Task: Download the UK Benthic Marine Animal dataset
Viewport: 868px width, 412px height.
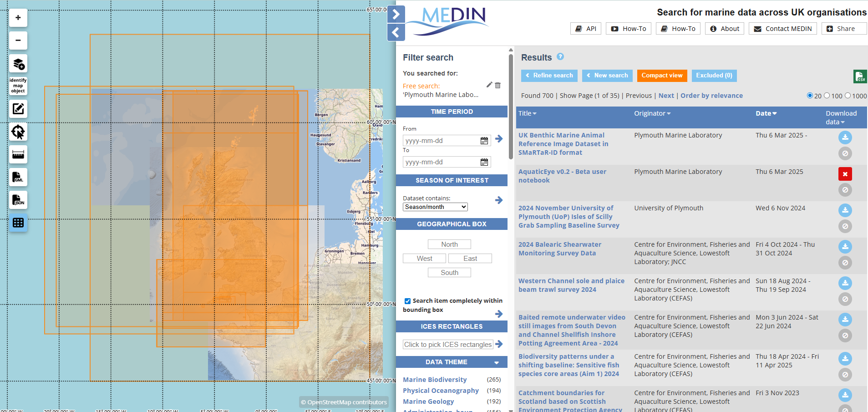Action: pyautogui.click(x=845, y=137)
